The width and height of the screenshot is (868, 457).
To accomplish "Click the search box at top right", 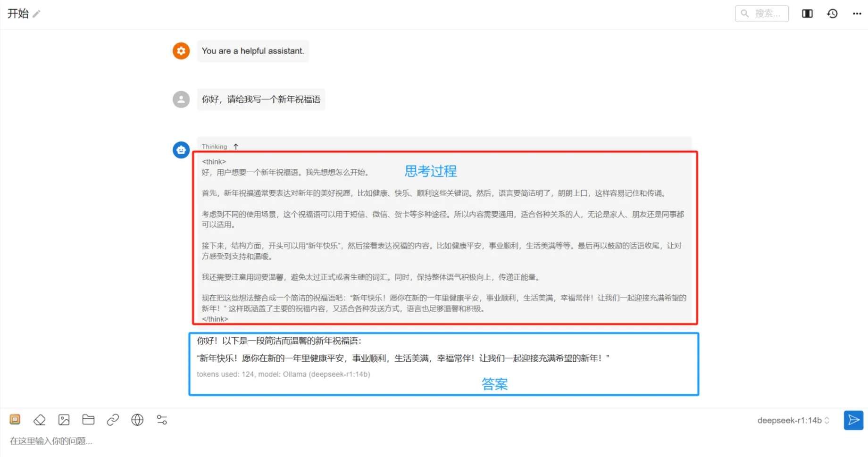I will tap(761, 14).
